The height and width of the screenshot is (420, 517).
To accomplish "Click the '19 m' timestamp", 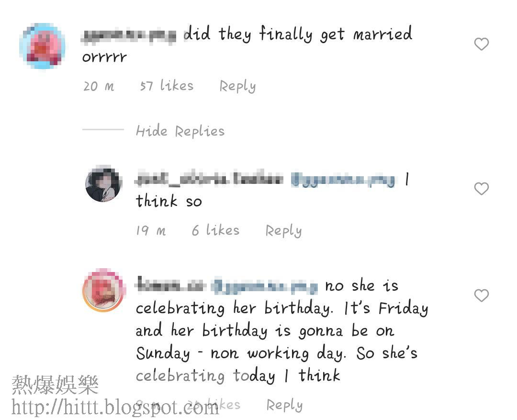I will 151,230.
